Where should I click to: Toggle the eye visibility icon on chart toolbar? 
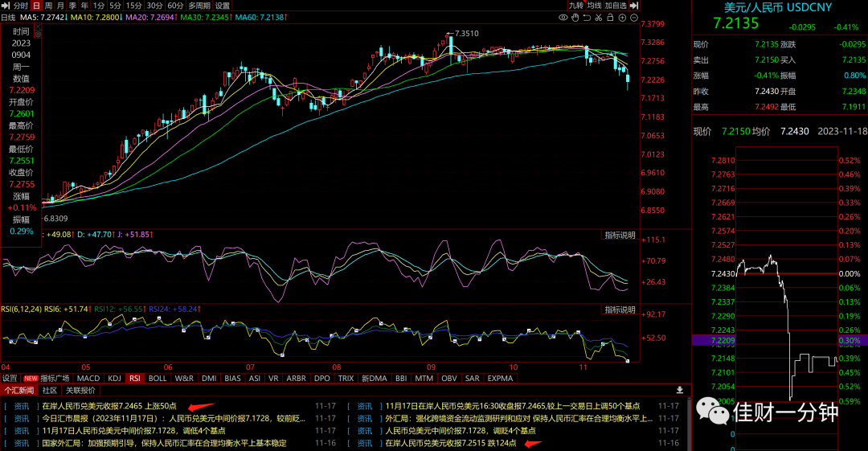click(563, 18)
